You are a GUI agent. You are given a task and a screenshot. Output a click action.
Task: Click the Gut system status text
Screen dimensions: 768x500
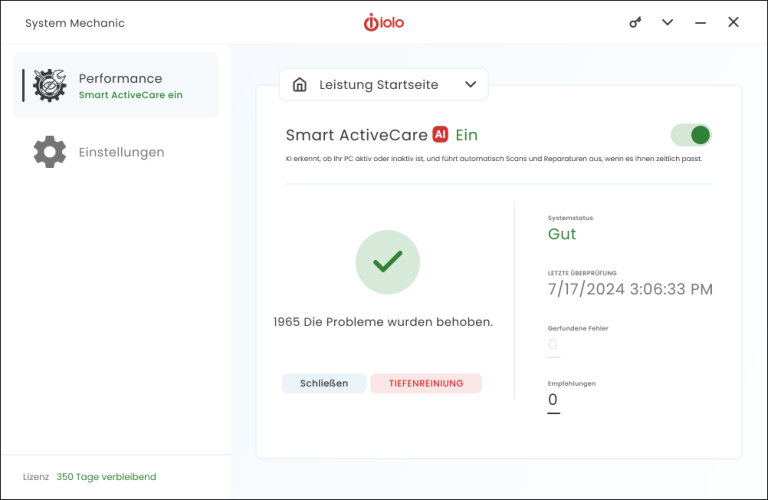[562, 234]
